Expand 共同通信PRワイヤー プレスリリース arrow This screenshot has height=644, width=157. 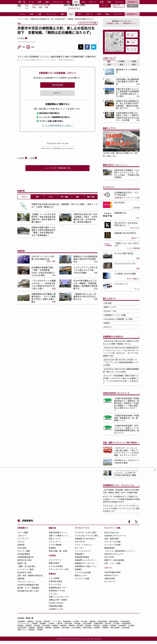click(x=139, y=485)
